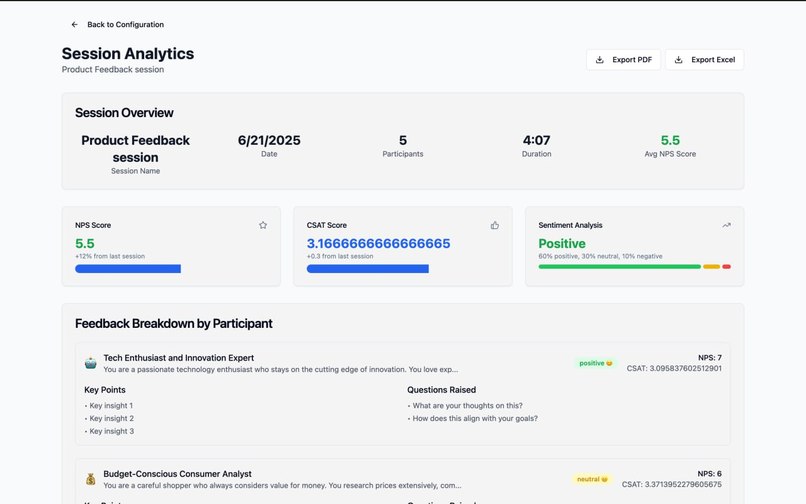The image size is (806, 504).
Task: Click the date value 6/21/2025
Action: [269, 140]
